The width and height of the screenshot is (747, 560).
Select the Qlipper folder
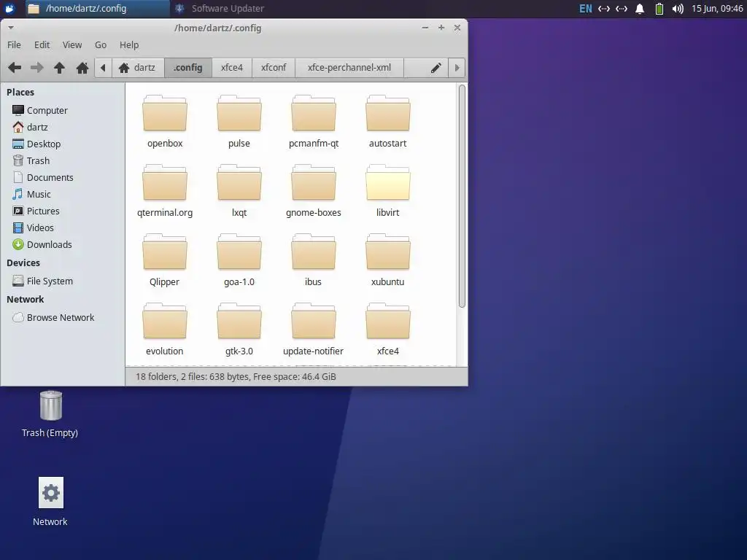pyautogui.click(x=165, y=260)
